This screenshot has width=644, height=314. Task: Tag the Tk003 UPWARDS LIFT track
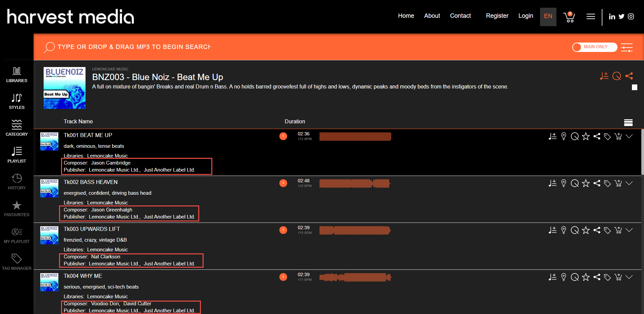click(x=607, y=231)
